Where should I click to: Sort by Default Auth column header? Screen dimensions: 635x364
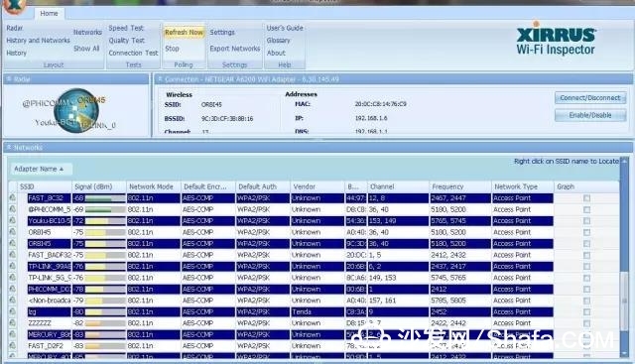click(263, 186)
